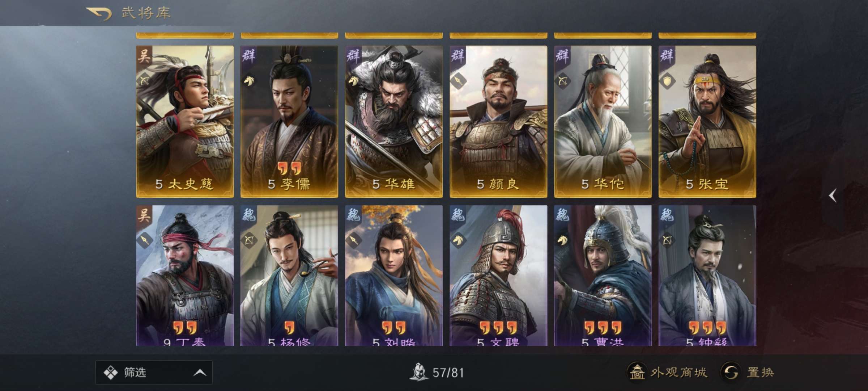The height and width of the screenshot is (391, 868).
Task: Click the 外观商城 text button
Action: tap(679, 372)
